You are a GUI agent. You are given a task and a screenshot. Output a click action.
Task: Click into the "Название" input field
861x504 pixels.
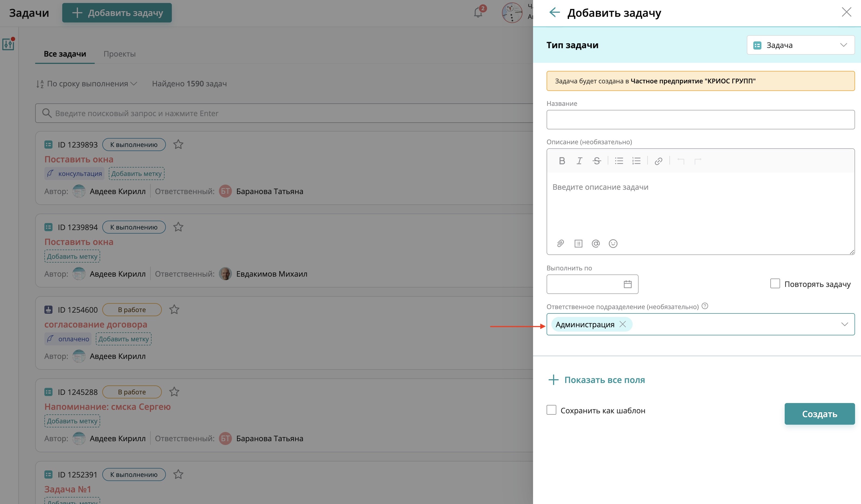[700, 120]
